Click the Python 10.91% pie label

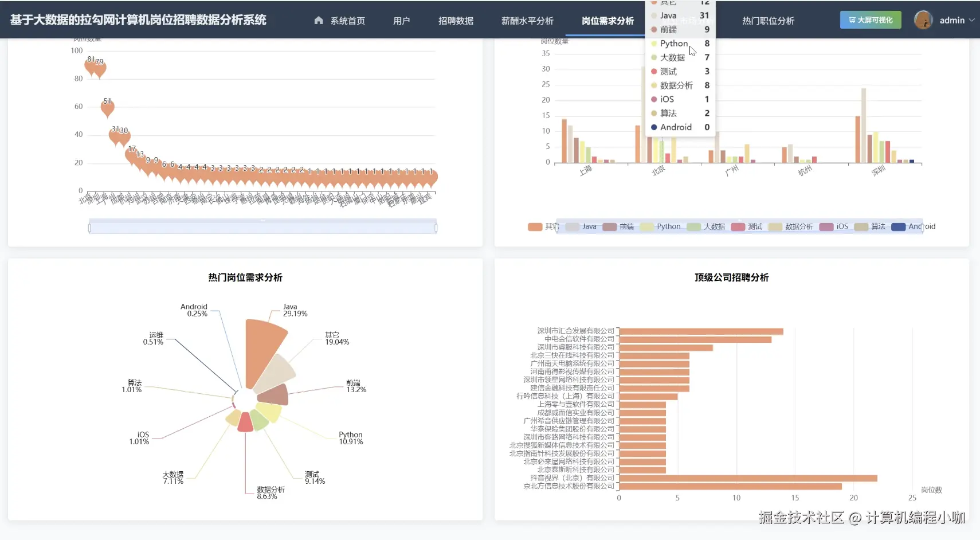[351, 438]
